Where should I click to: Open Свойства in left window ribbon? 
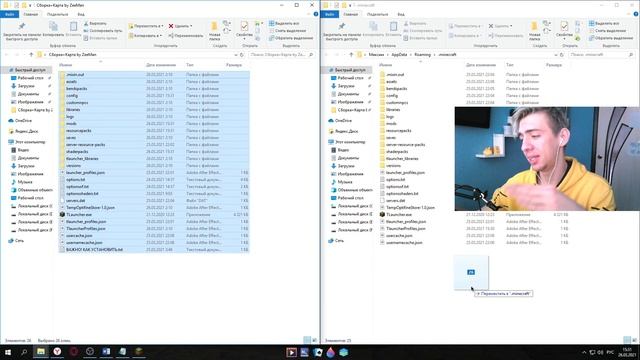click(244, 31)
